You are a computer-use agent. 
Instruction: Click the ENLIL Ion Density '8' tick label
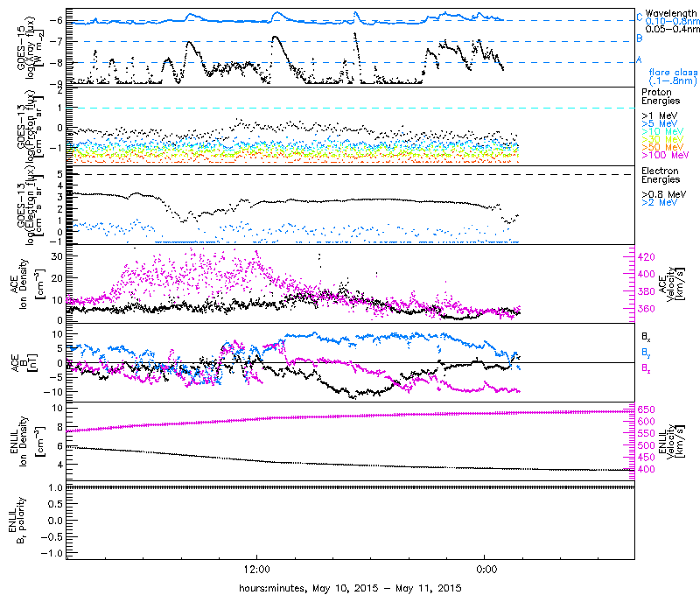pyautogui.click(x=59, y=427)
